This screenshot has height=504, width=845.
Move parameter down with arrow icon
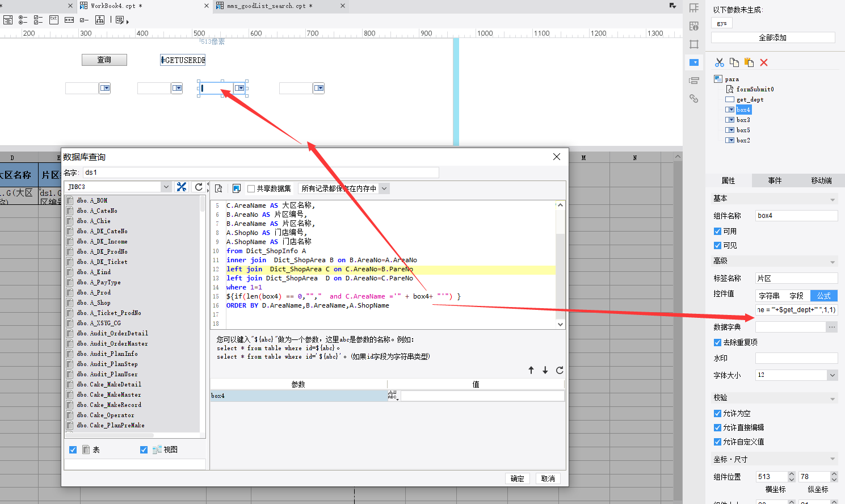545,370
